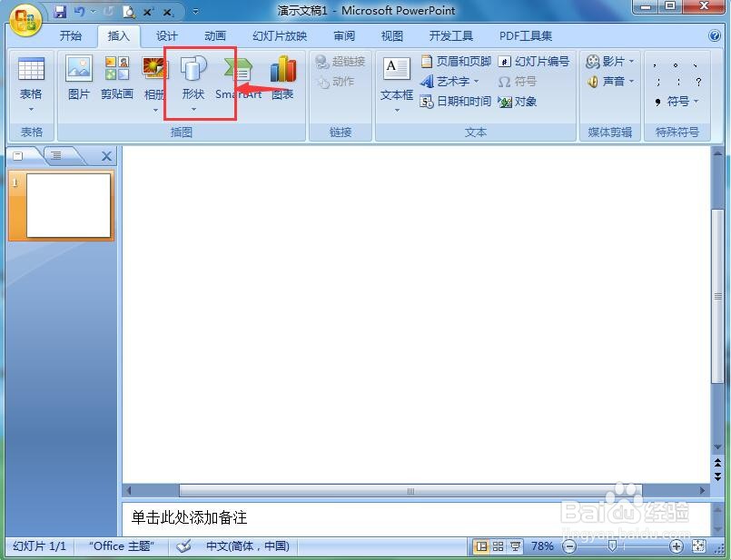Click the 文本框 text box icon
The width and height of the screenshot is (731, 560).
click(x=396, y=70)
